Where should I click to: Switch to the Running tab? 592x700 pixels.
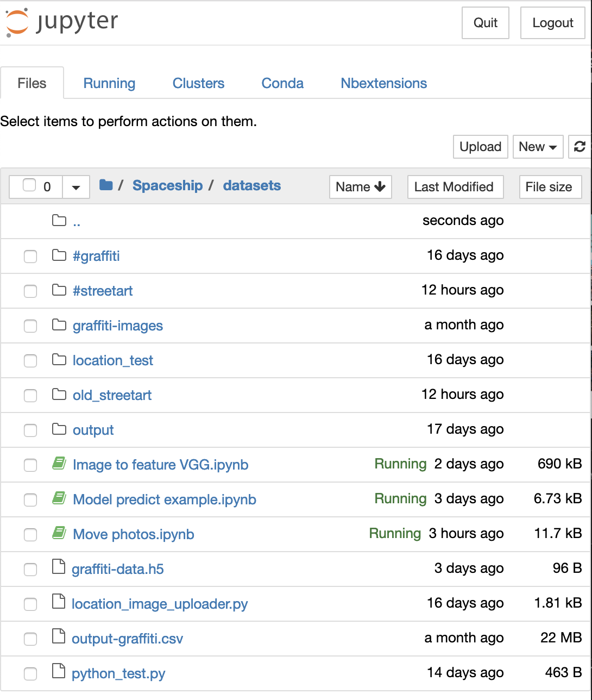pyautogui.click(x=109, y=83)
